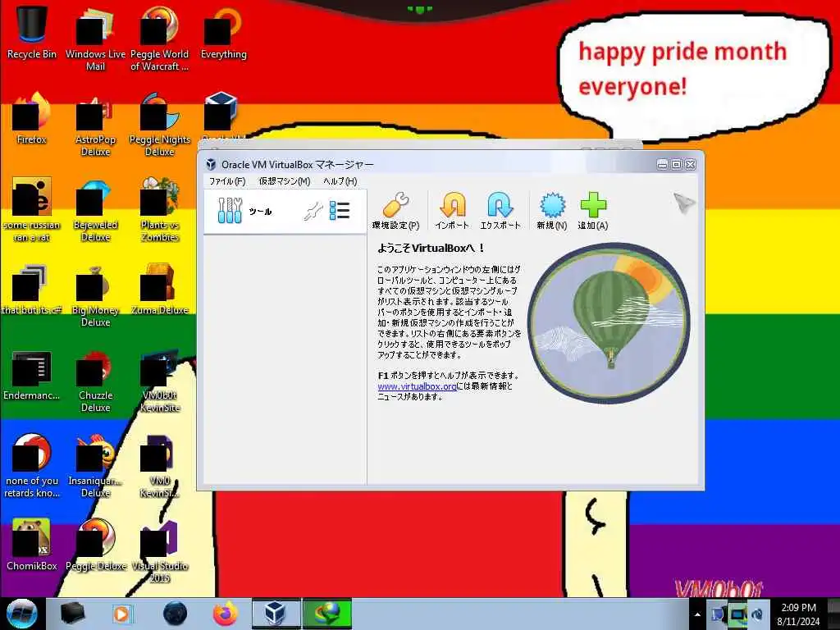Select the Windows Live Mail desktop icon

tap(95, 39)
